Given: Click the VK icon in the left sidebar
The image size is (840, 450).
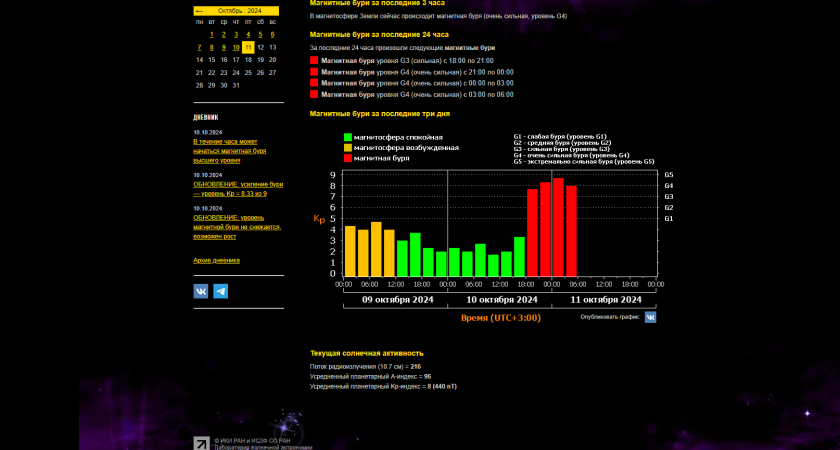Looking at the screenshot, I should [201, 291].
